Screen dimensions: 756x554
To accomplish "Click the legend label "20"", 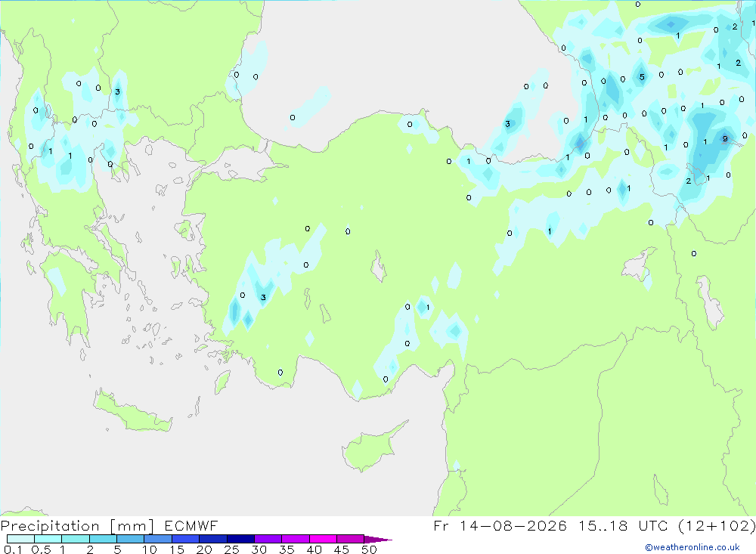I will tap(204, 549).
